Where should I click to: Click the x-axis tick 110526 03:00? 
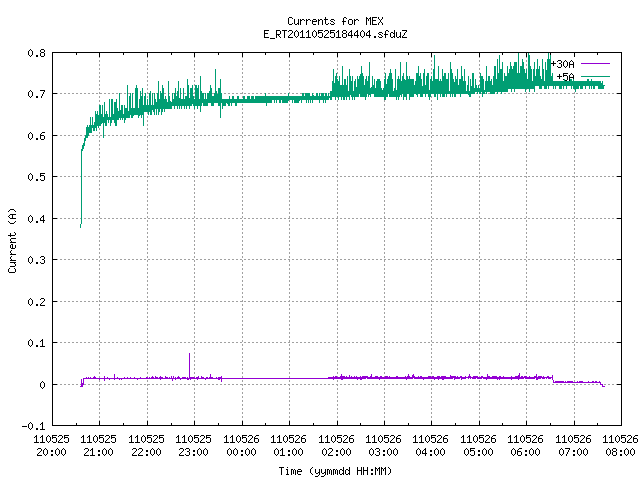(x=384, y=446)
